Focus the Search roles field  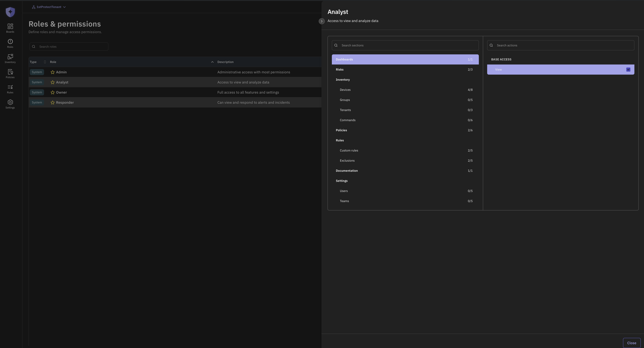69,47
